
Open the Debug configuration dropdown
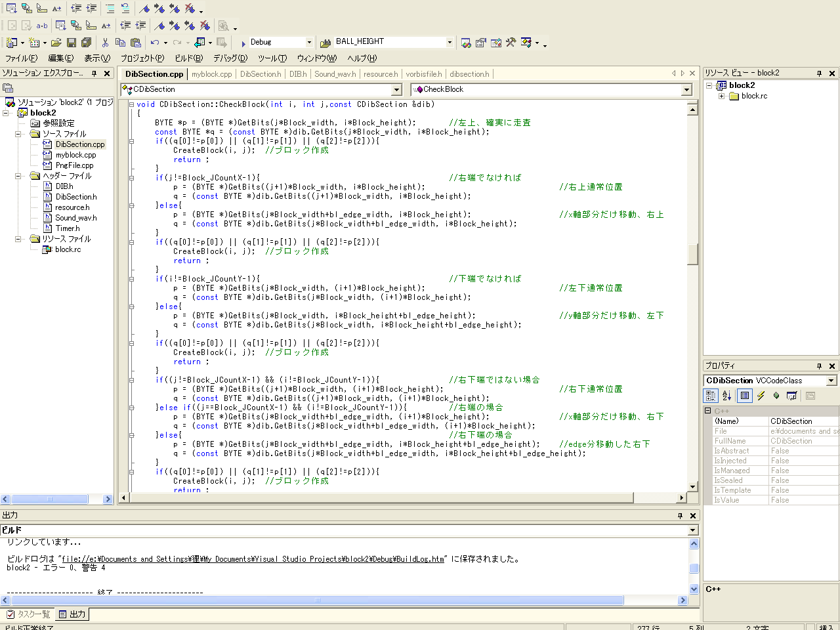pyautogui.click(x=308, y=43)
